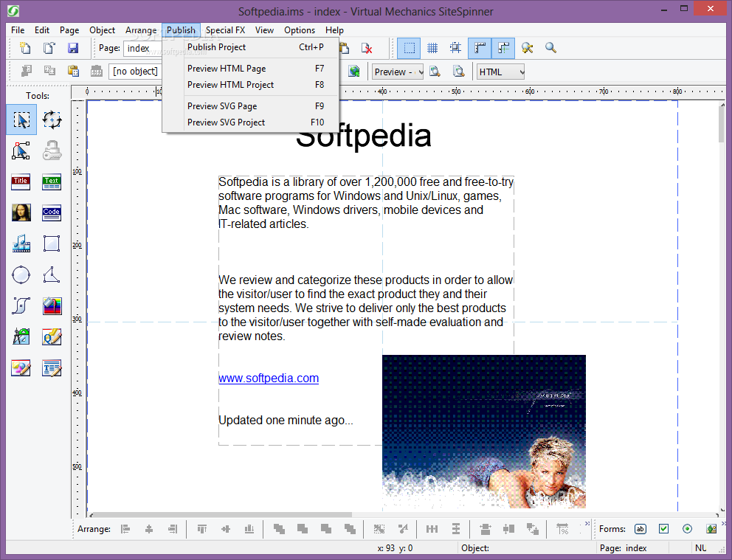Add a radio button form element
Viewport: 732px width, 560px height.
687,529
